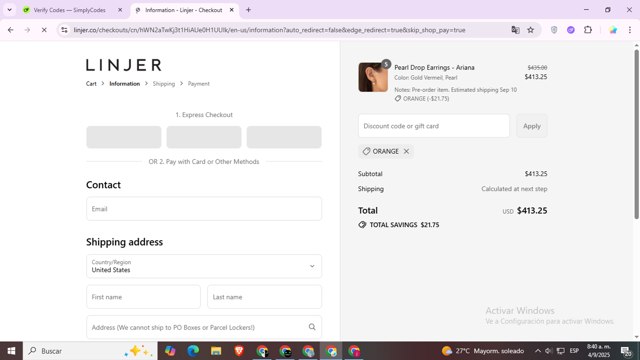The width and height of the screenshot is (640, 360).
Task: Open site information icon in address bar
Action: [x=64, y=30]
